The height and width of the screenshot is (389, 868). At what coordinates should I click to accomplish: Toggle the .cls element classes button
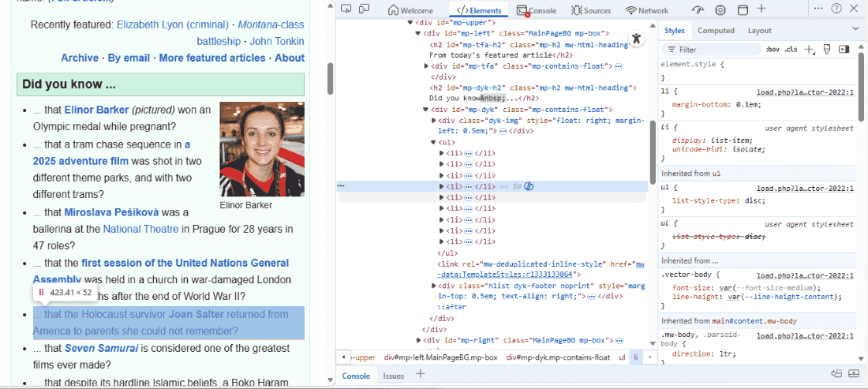pos(791,49)
